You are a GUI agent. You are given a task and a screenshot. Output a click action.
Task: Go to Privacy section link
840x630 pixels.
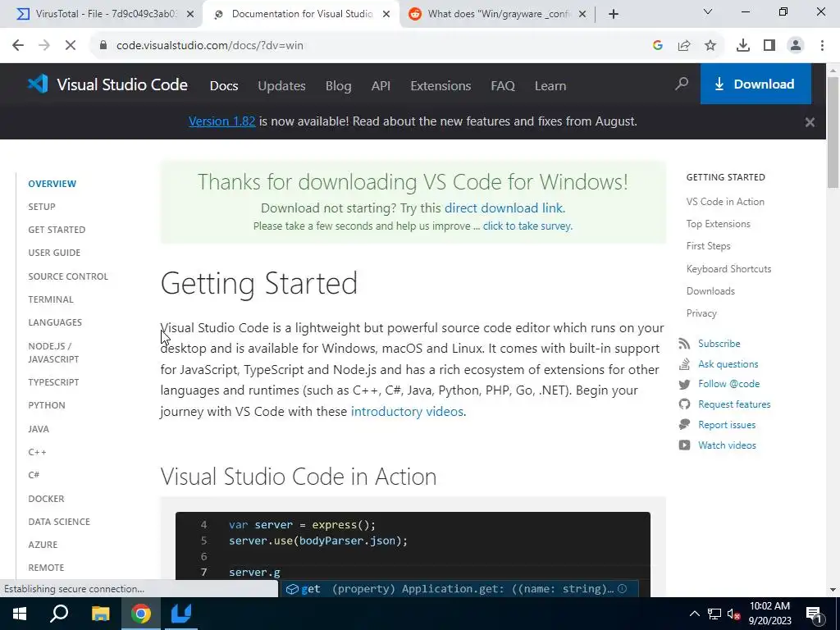pyautogui.click(x=701, y=313)
